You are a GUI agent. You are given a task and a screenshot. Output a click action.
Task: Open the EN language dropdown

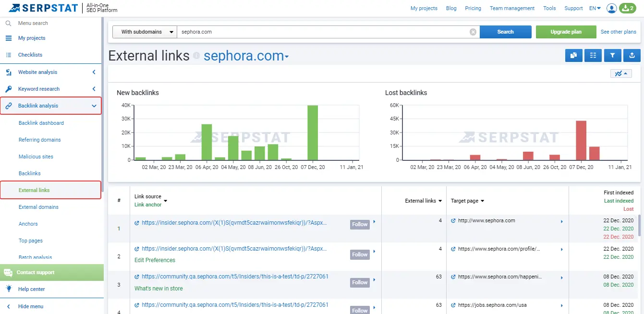595,8
